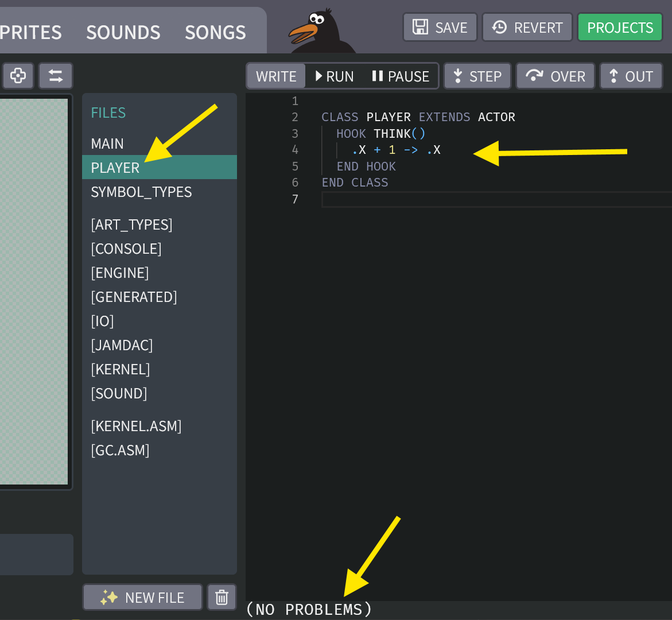The width and height of the screenshot is (672, 620).
Task: Open the SONGS tab
Action: tap(215, 33)
